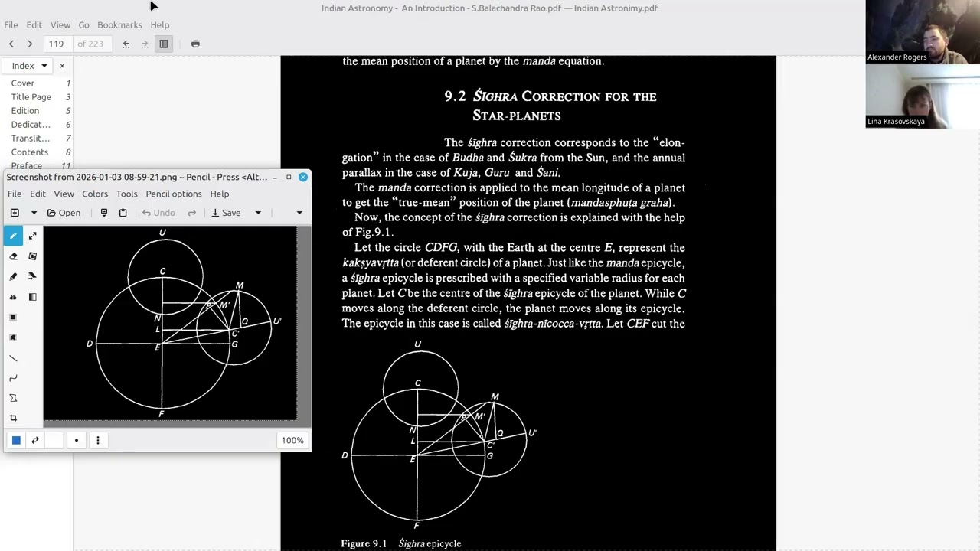Click the history back arrow in PDF toolbar
The image size is (980, 551).
[x=126, y=44]
